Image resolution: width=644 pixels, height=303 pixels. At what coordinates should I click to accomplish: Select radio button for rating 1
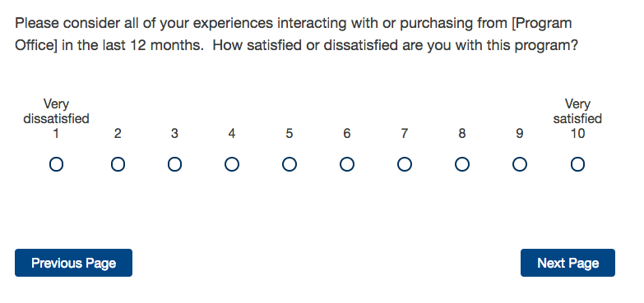[x=56, y=165]
